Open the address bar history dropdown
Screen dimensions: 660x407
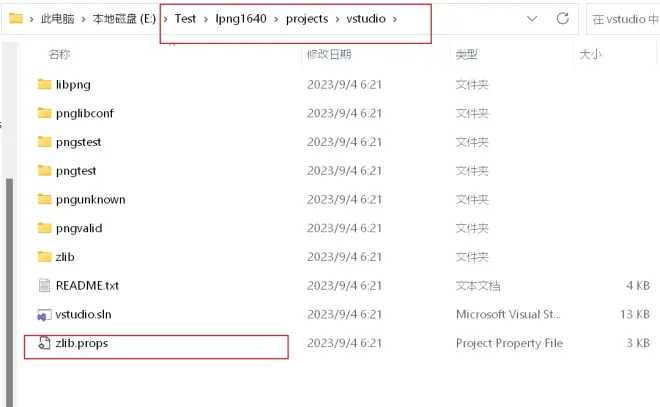pyautogui.click(x=532, y=19)
